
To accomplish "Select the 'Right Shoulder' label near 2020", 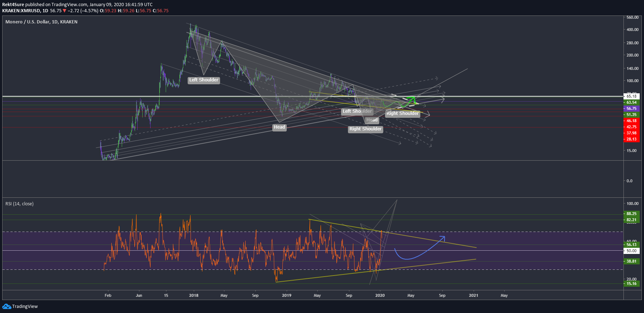I will pos(403,113).
